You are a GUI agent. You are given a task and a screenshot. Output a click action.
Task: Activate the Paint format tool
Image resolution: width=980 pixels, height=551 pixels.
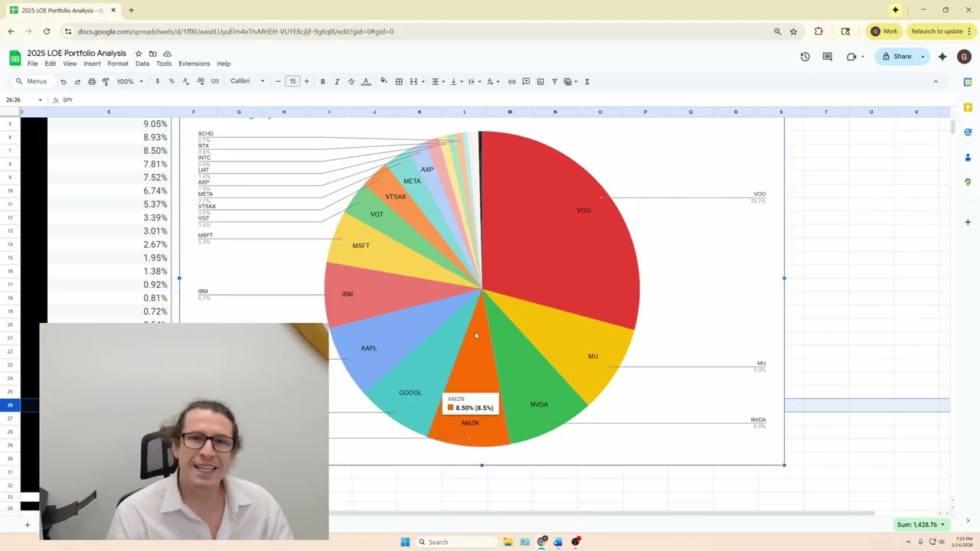tap(106, 81)
